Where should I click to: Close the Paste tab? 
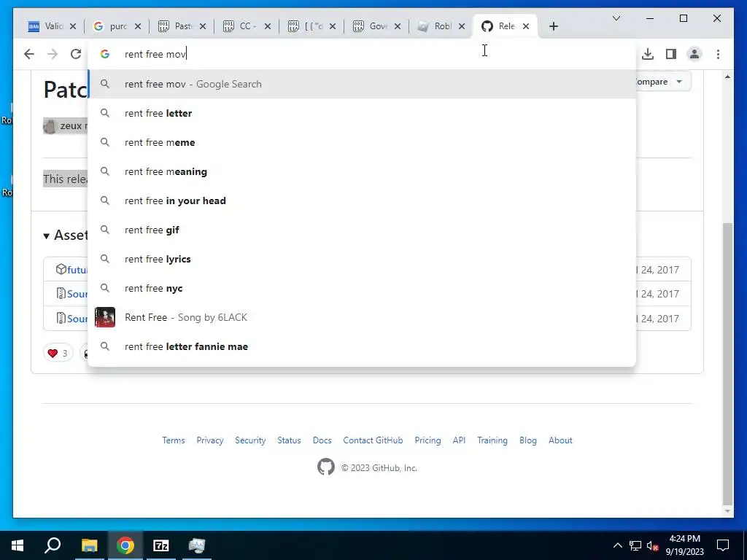click(x=203, y=26)
